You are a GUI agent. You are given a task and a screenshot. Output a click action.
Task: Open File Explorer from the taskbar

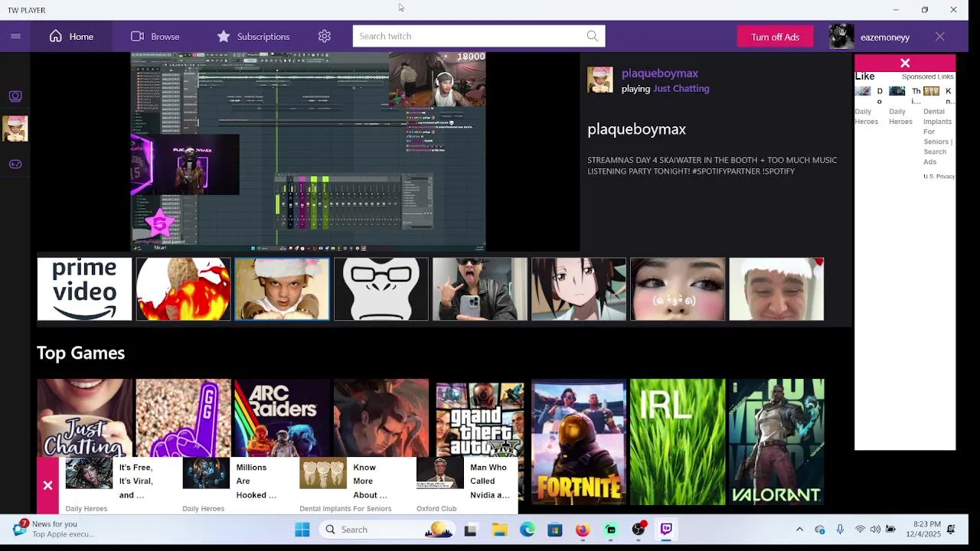click(x=499, y=530)
